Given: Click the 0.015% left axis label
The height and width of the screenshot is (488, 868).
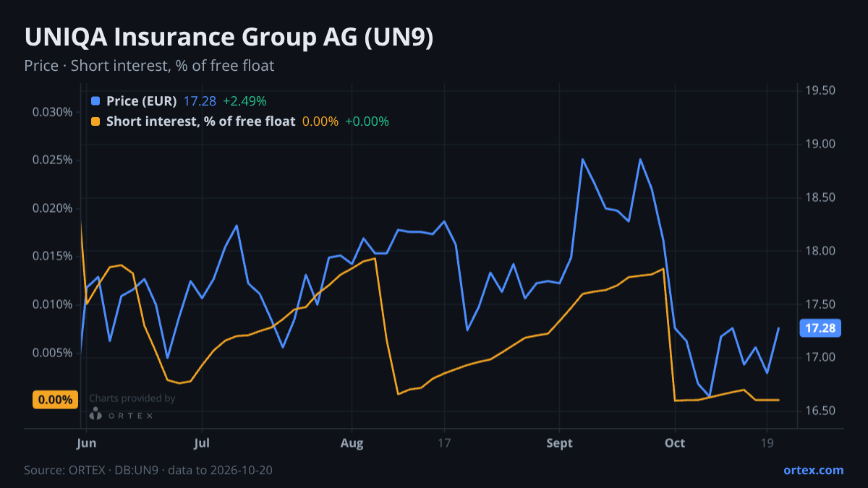Looking at the screenshot, I should click(x=53, y=256).
